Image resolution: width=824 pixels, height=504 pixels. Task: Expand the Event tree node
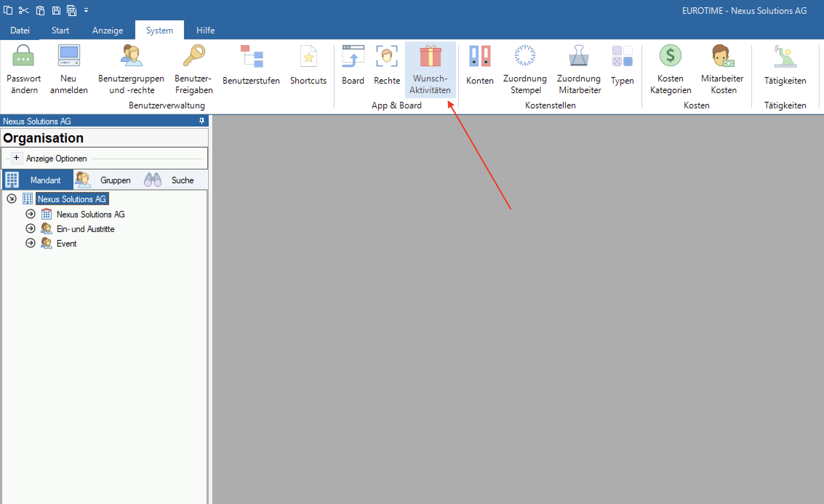[31, 243]
